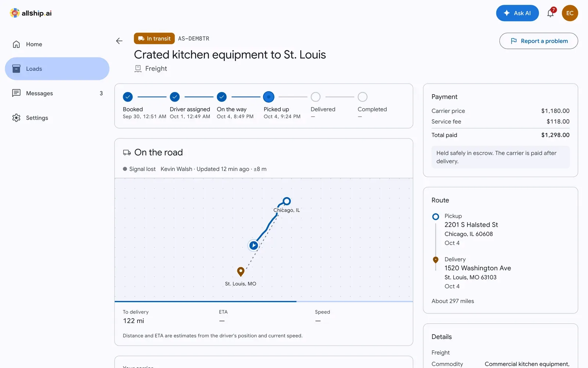Click the Pickup circle icon in Route
Image resolution: width=588 pixels, height=368 pixels.
(435, 217)
